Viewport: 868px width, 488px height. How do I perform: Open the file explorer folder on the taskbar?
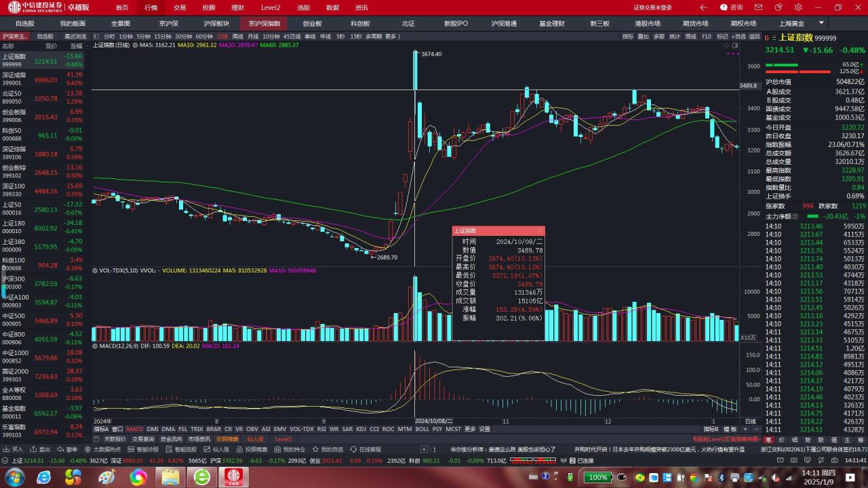point(170,477)
